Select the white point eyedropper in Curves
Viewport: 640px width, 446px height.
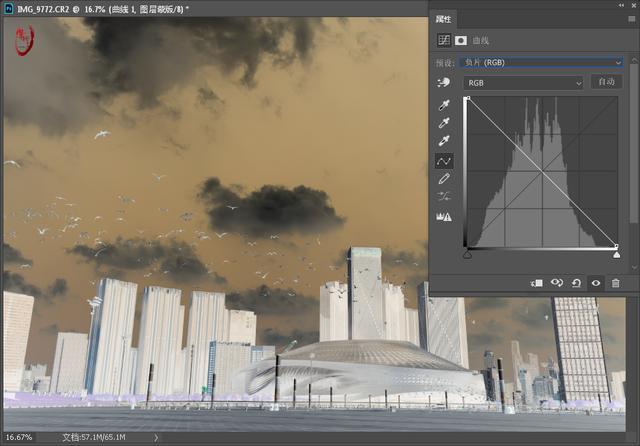pos(445,141)
